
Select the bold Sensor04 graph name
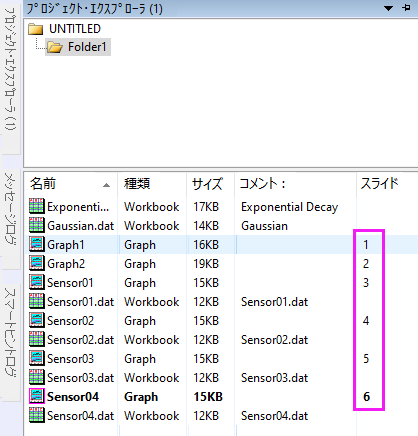(73, 397)
